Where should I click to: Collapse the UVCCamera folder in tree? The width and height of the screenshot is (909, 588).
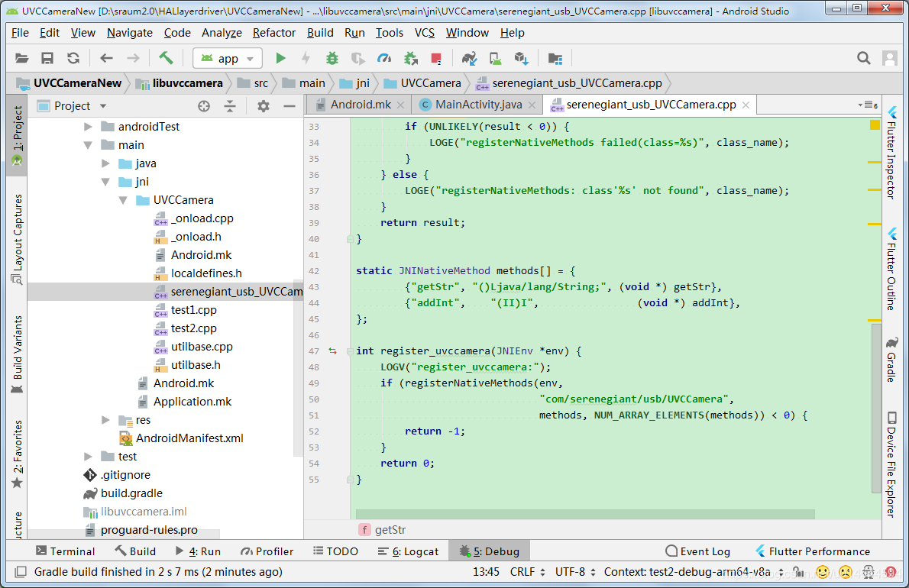[123, 200]
